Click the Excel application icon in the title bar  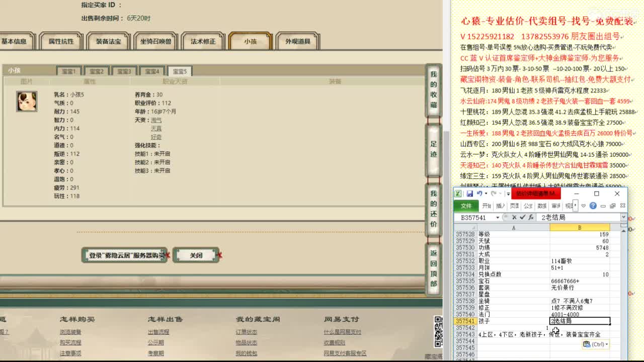point(458,194)
